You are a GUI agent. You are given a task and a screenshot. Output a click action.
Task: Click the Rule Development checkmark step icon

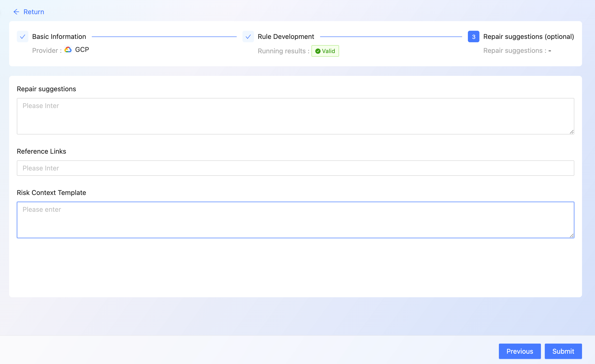(x=248, y=37)
